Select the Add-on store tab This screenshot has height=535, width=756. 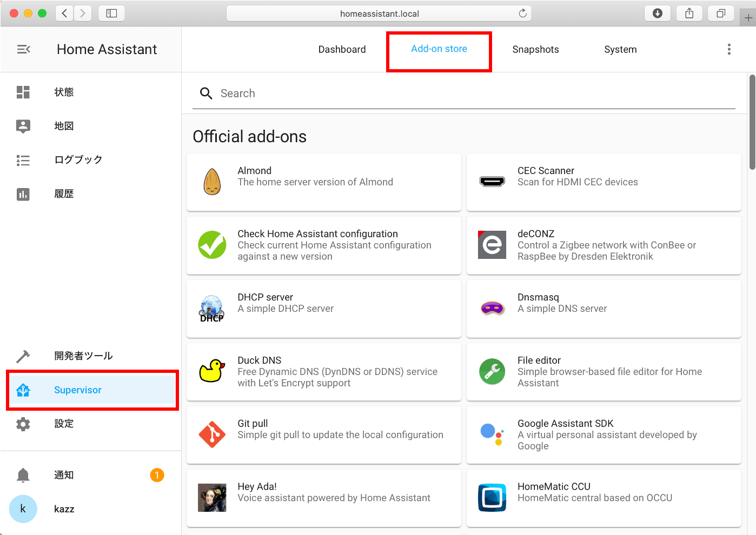(439, 49)
